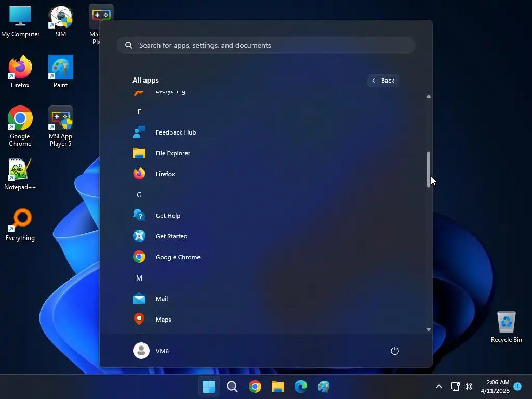The height and width of the screenshot is (399, 532).
Task: Select Notepad++ desktop shortcut
Action: (x=20, y=174)
